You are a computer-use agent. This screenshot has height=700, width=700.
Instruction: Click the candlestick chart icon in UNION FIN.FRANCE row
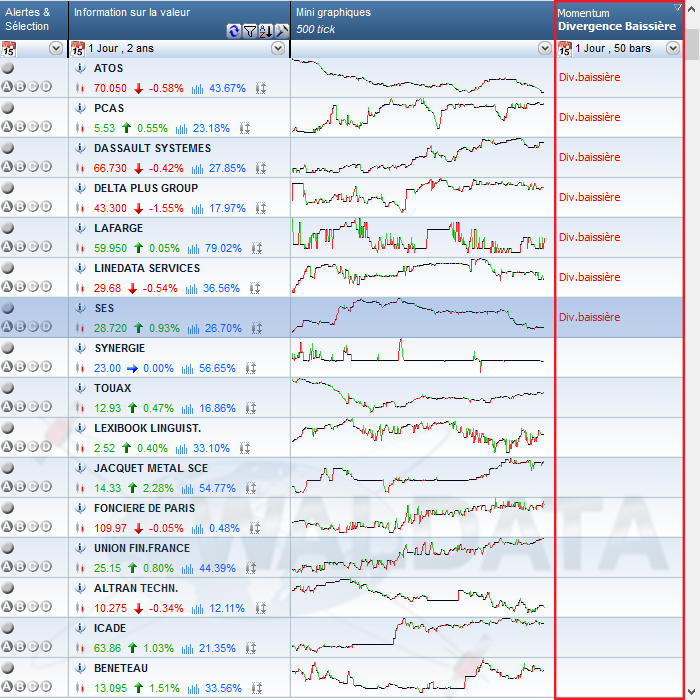[80, 568]
